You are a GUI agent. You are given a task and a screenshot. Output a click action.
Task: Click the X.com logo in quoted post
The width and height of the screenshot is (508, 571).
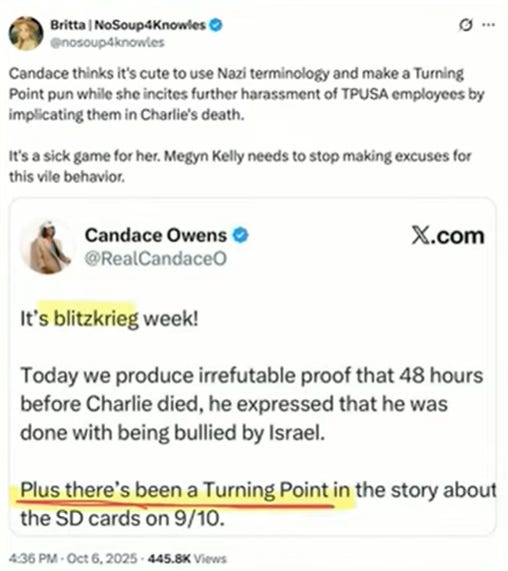coord(448,236)
